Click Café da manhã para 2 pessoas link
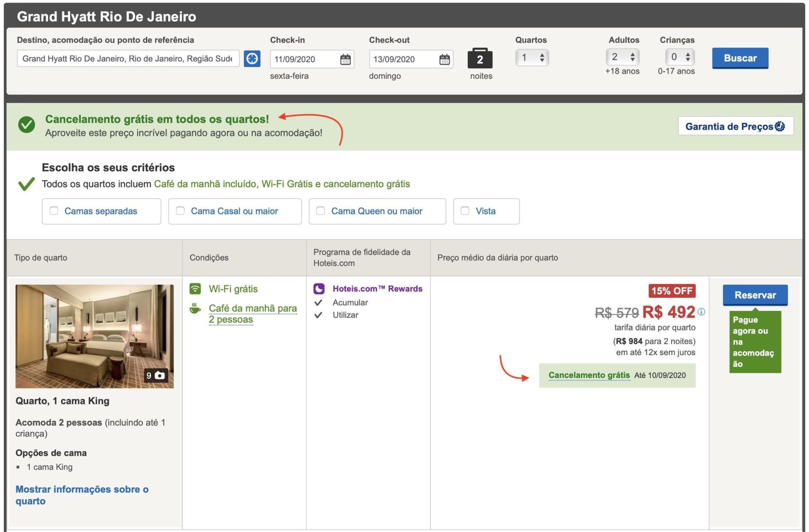This screenshot has height=532, width=809. tap(253, 314)
